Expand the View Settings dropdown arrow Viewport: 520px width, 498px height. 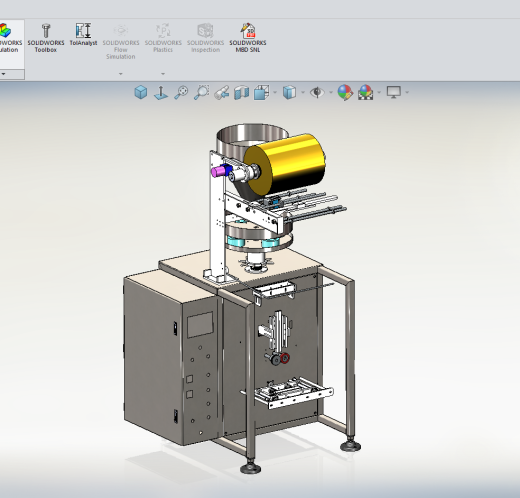(407, 92)
